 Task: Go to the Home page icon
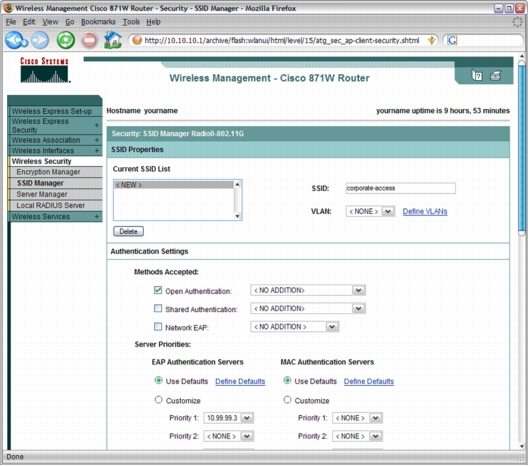pos(113,40)
